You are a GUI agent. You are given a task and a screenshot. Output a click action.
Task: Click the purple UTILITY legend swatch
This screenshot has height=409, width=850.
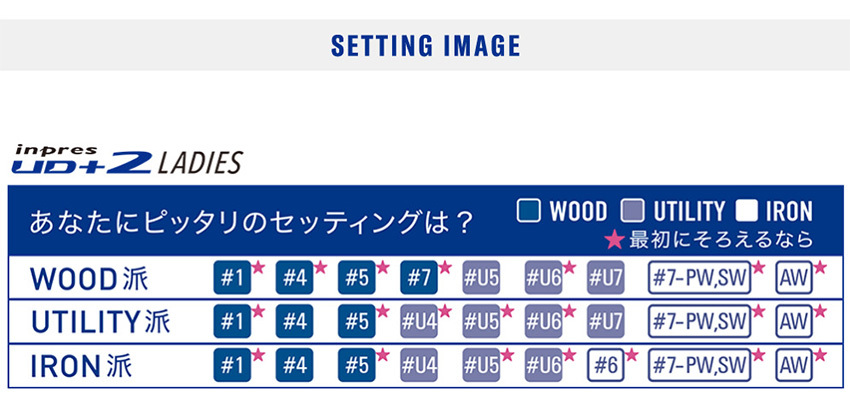(x=633, y=211)
